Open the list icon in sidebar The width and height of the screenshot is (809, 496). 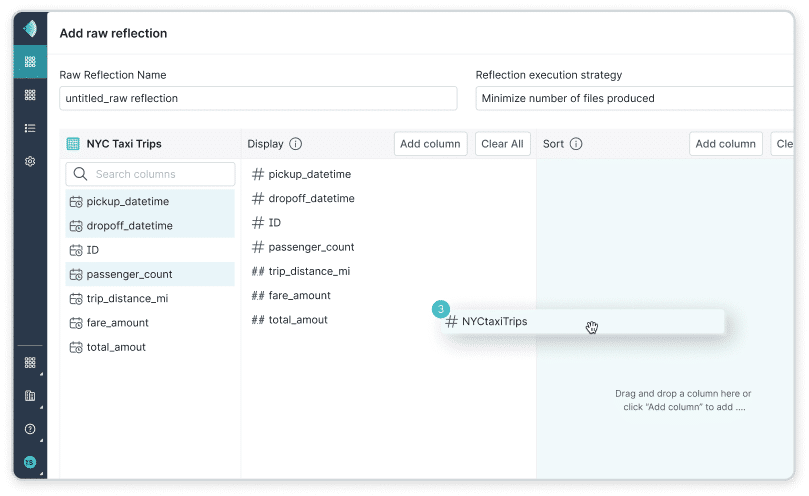click(30, 128)
